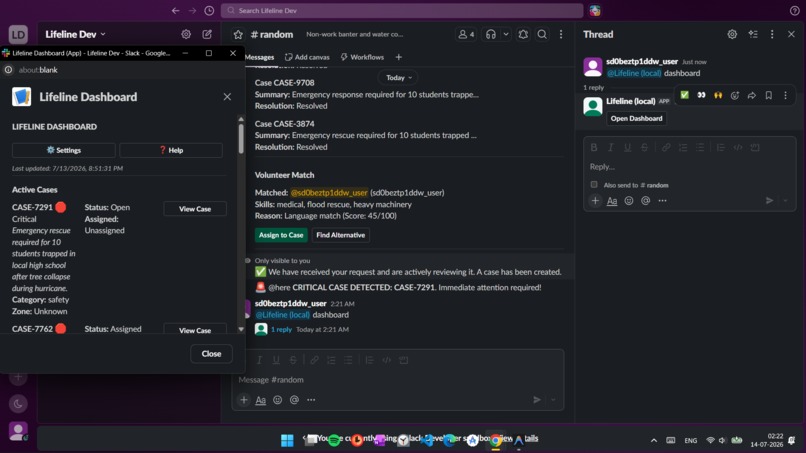Open send options dropdown in #random
The width and height of the screenshot is (806, 453).
pos(553,400)
